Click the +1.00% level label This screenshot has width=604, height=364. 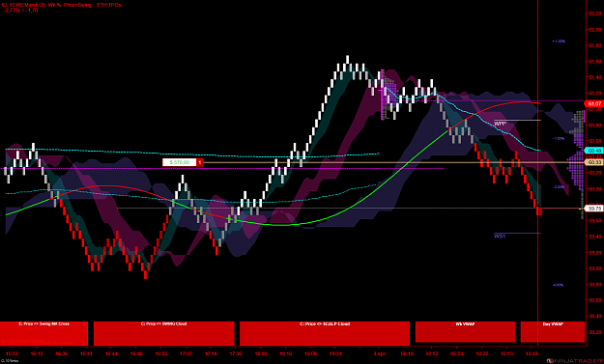559,41
